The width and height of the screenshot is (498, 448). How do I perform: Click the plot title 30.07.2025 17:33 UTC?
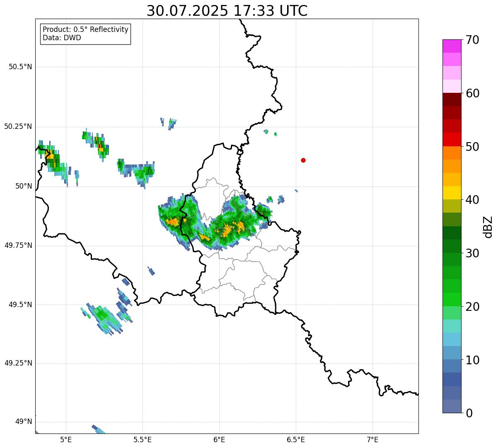coord(227,11)
